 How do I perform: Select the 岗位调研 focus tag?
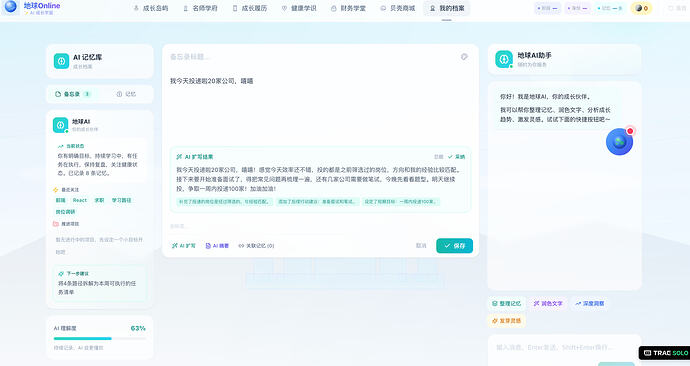point(65,212)
